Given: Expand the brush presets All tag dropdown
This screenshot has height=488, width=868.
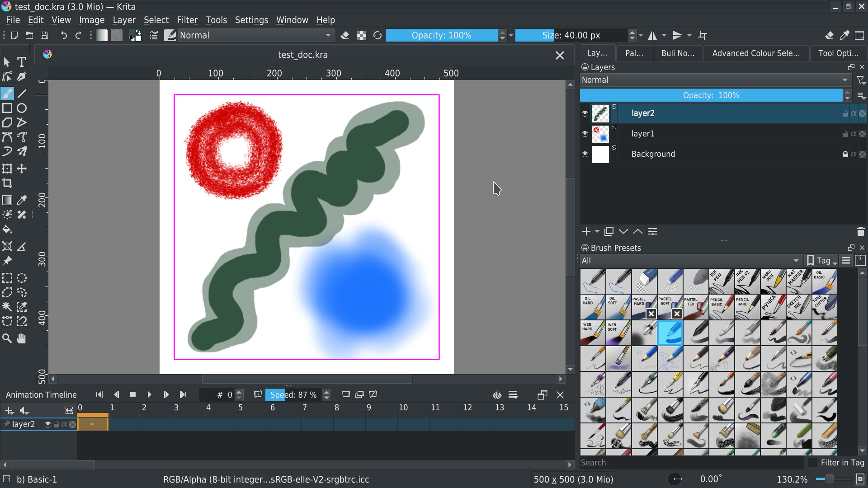Looking at the screenshot, I should point(690,261).
